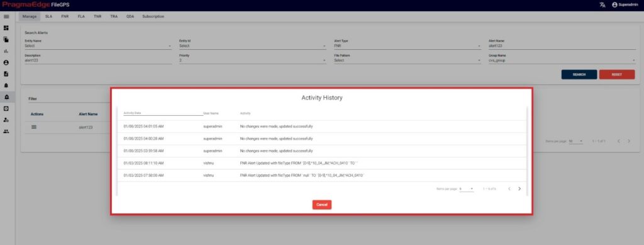The height and width of the screenshot is (245, 644).
Task: Switch to the Manage tab
Action: click(30, 16)
